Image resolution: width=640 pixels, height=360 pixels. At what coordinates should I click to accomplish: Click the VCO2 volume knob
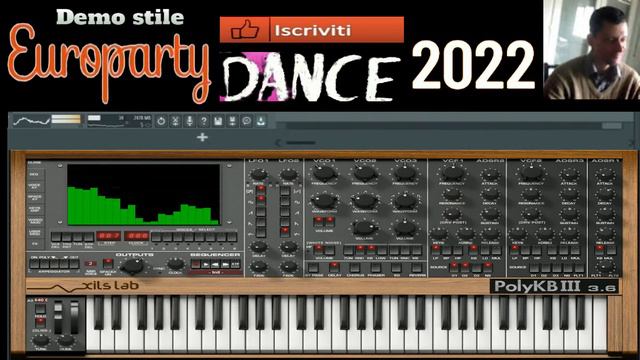(364, 228)
